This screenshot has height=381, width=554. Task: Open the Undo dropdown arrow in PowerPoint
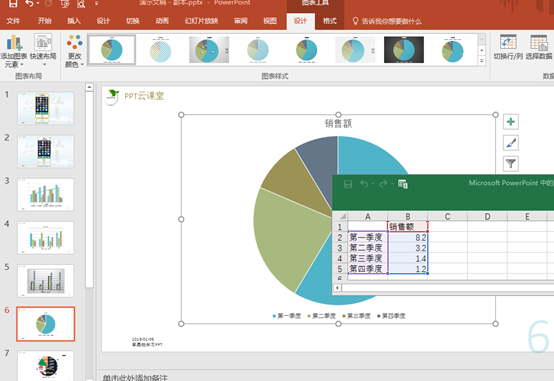(x=38, y=4)
